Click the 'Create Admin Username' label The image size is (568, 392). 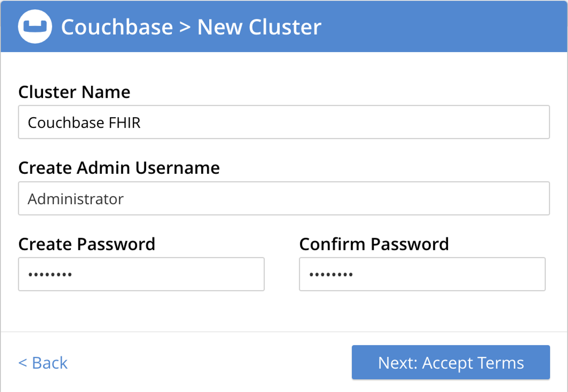pyautogui.click(x=119, y=167)
